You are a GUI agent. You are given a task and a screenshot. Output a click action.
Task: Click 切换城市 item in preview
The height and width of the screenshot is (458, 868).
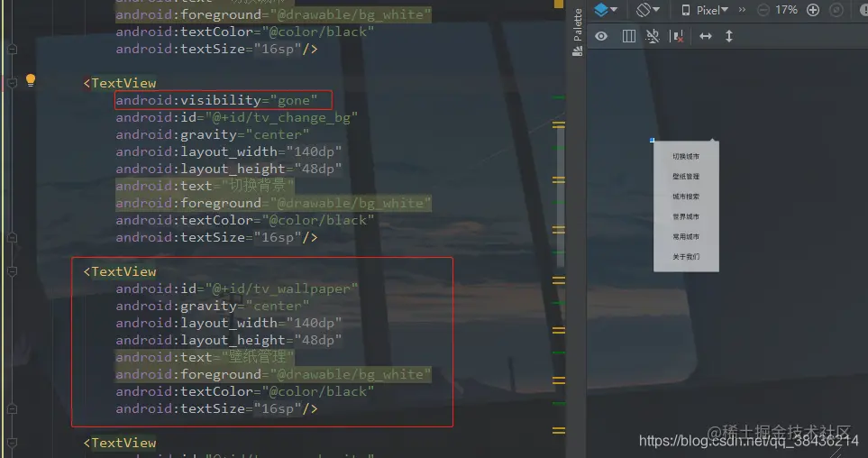click(x=686, y=156)
